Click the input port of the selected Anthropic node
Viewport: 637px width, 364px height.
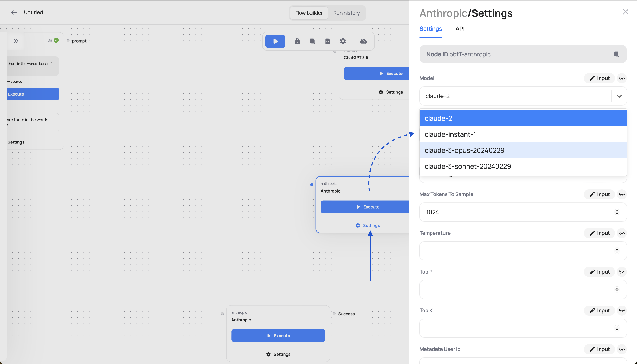(x=312, y=185)
